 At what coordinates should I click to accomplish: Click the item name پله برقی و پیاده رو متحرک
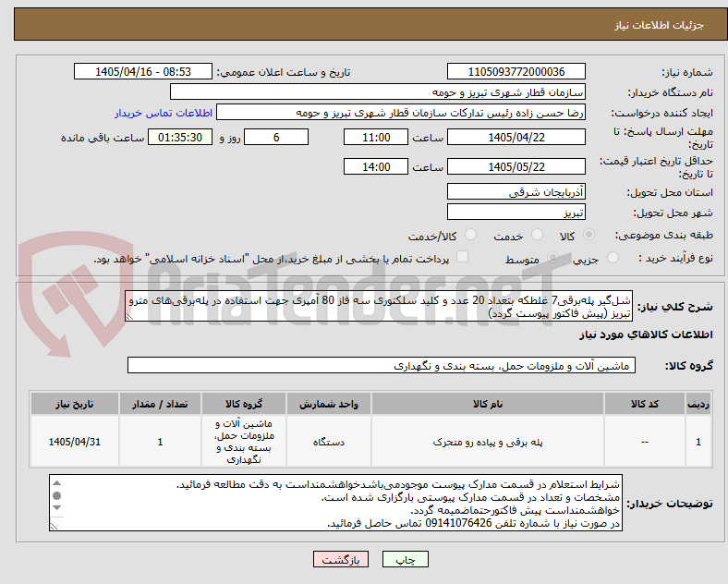[488, 442]
